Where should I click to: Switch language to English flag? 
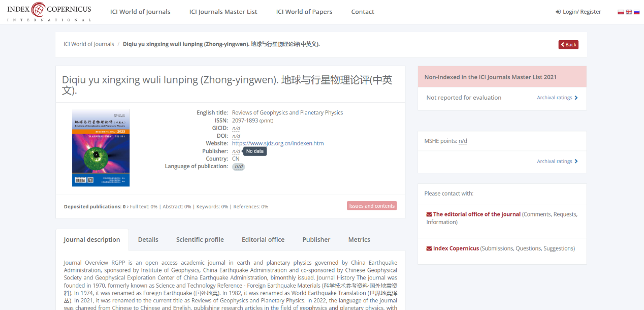click(629, 12)
